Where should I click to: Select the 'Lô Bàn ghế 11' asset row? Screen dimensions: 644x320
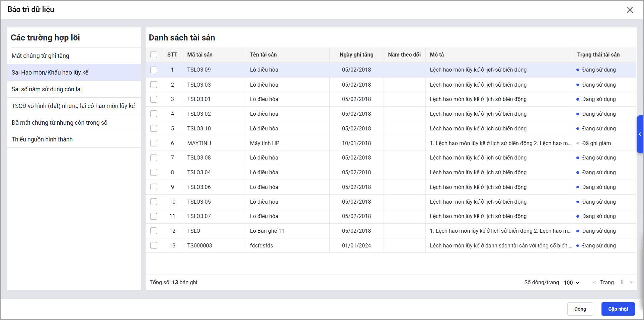tap(267, 231)
